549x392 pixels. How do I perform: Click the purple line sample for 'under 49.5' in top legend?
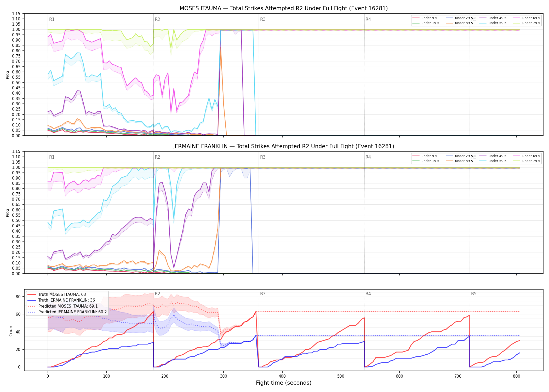coord(483,18)
